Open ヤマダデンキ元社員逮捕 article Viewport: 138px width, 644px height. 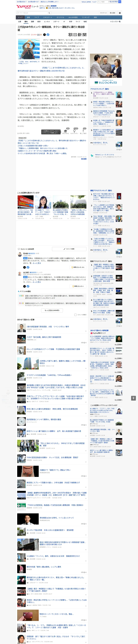coord(49,375)
